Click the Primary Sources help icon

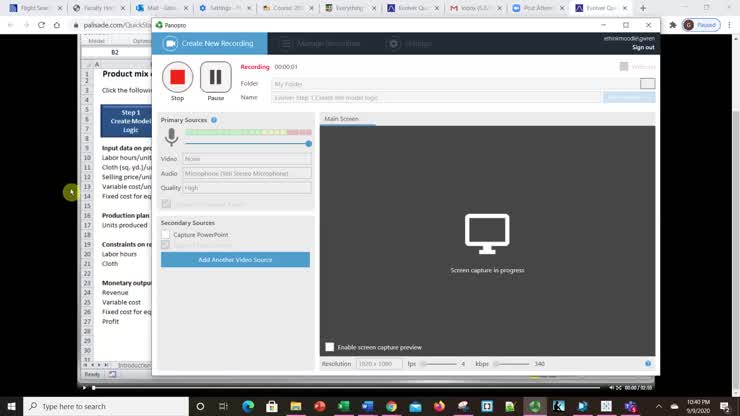[x=214, y=120]
